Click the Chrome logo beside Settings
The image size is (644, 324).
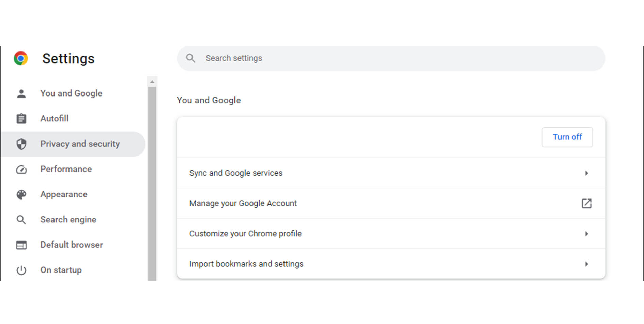[x=21, y=59]
